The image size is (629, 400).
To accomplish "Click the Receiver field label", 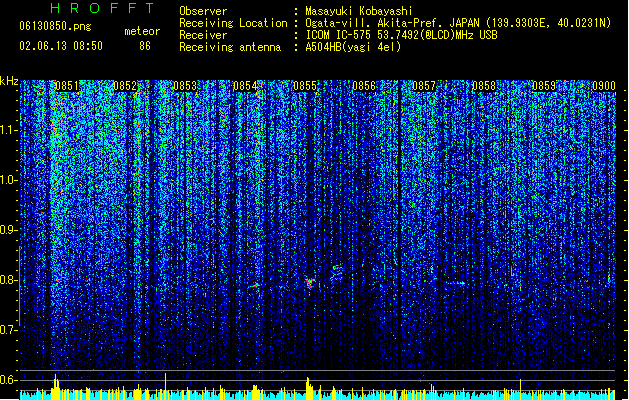I will [x=203, y=35].
